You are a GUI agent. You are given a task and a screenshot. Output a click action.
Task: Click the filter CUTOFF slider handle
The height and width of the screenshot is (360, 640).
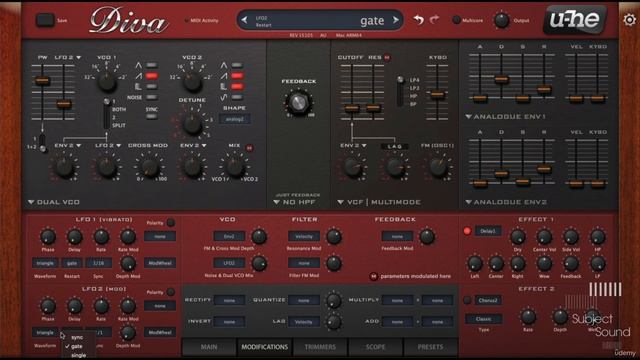pyautogui.click(x=352, y=108)
